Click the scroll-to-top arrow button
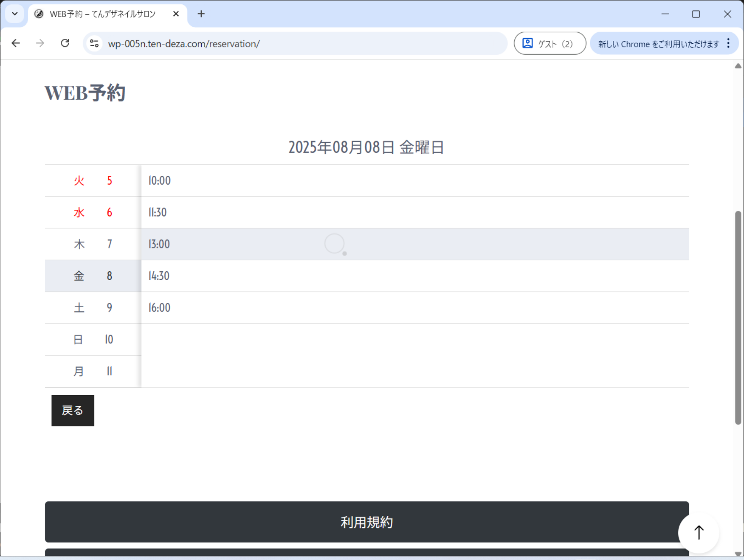744x560 pixels. click(699, 532)
